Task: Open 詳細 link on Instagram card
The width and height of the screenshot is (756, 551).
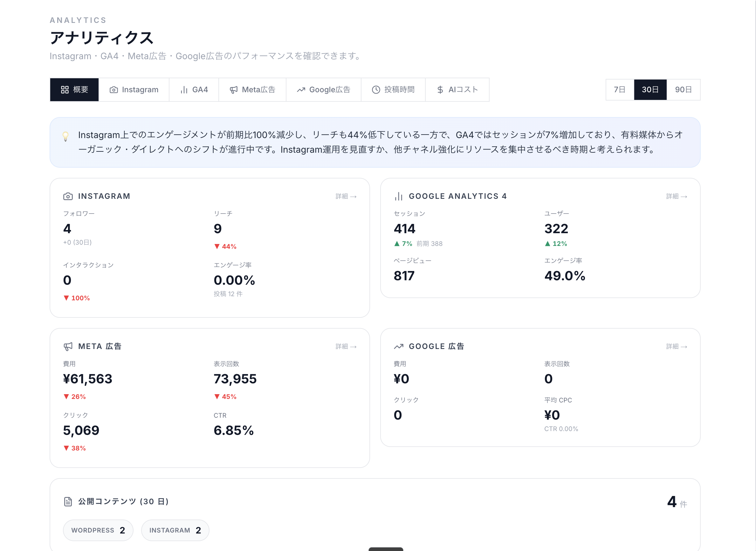Action: pos(346,197)
